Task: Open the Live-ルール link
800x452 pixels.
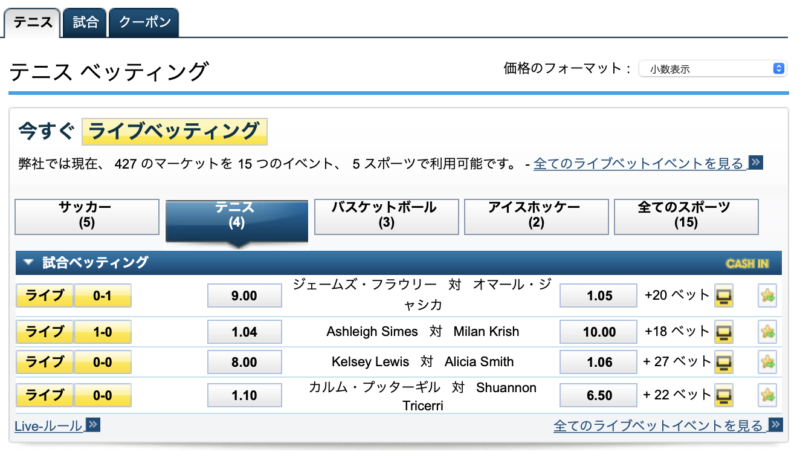Action: (48, 426)
